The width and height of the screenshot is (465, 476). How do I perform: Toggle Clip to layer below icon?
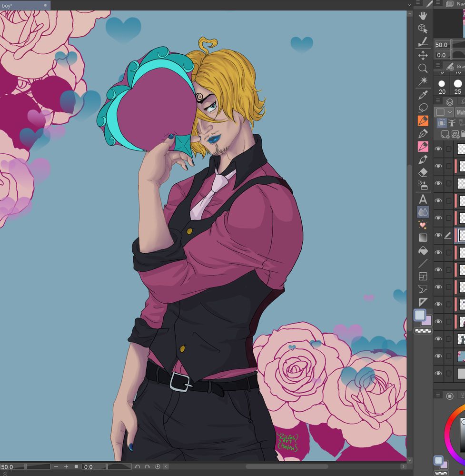click(x=442, y=123)
